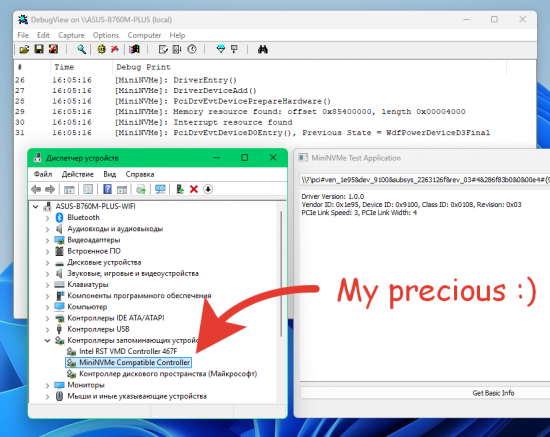The height and width of the screenshot is (437, 550).
Task: Click the Disable device down-arrow icon
Action: tap(208, 189)
